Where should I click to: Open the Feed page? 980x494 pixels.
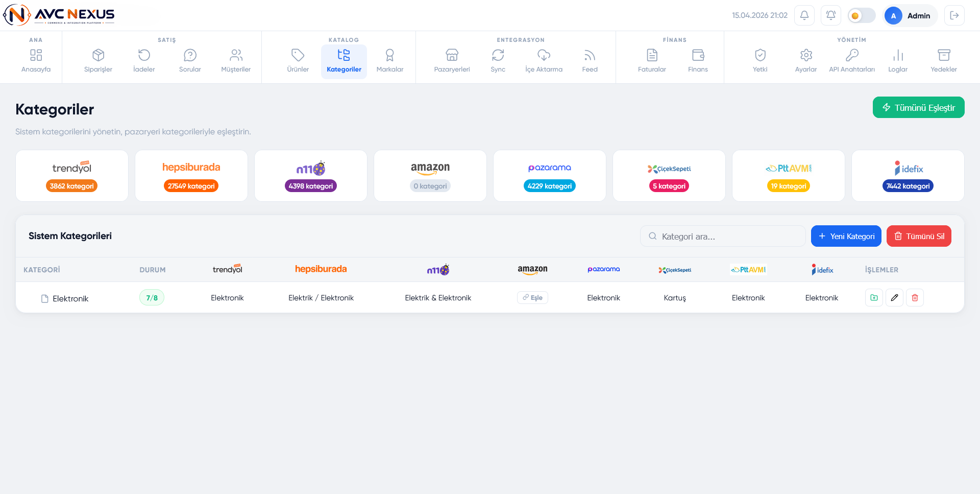click(x=590, y=61)
